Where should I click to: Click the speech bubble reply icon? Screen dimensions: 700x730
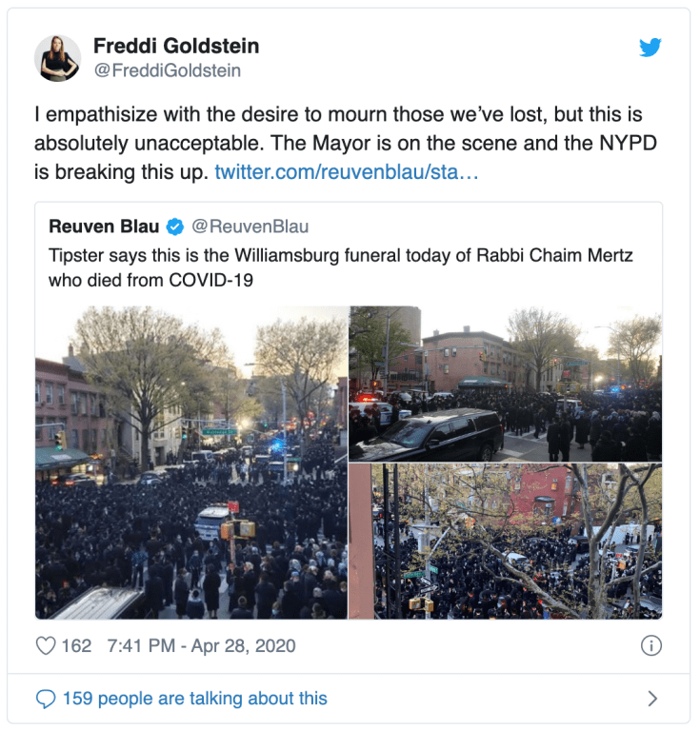point(46,699)
